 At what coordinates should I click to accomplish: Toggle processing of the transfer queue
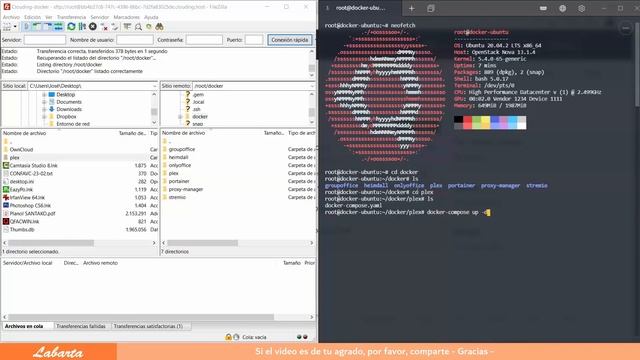pyautogui.click(x=82, y=27)
